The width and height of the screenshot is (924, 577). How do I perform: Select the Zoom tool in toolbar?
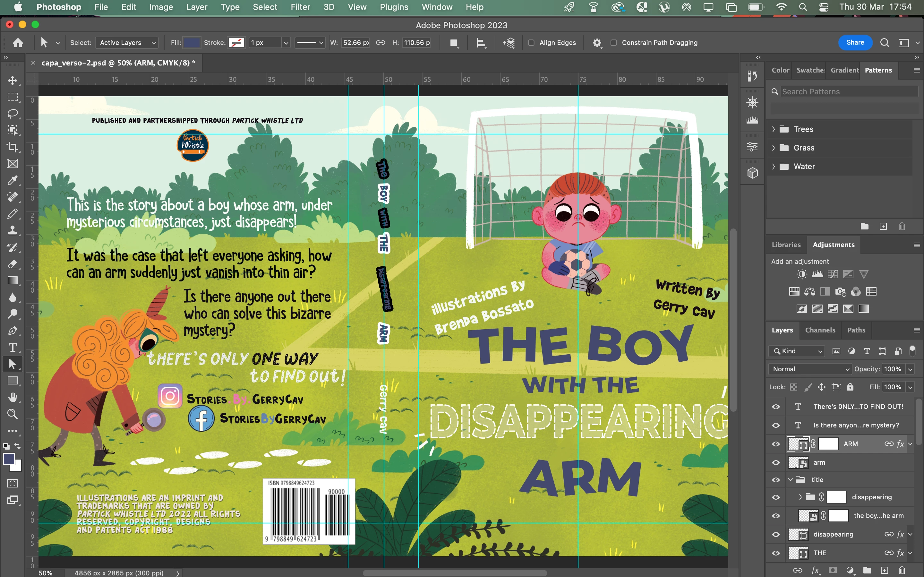[13, 414]
